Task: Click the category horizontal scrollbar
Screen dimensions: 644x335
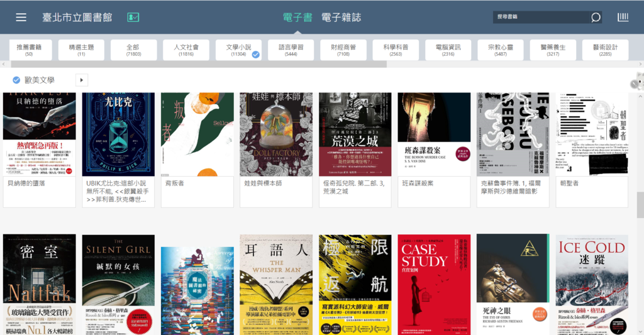Action: 199,65
